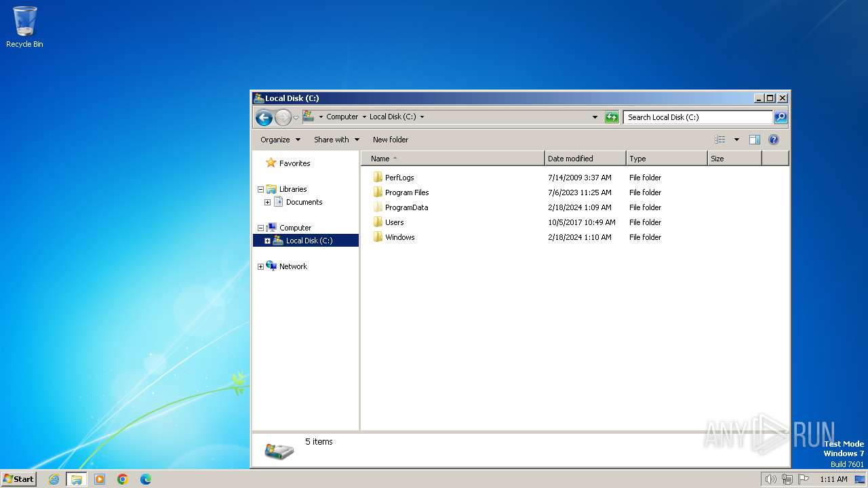Screen dimensions: 868x488
Task: Expand Local Disk (C:) tree node
Action: point(267,241)
